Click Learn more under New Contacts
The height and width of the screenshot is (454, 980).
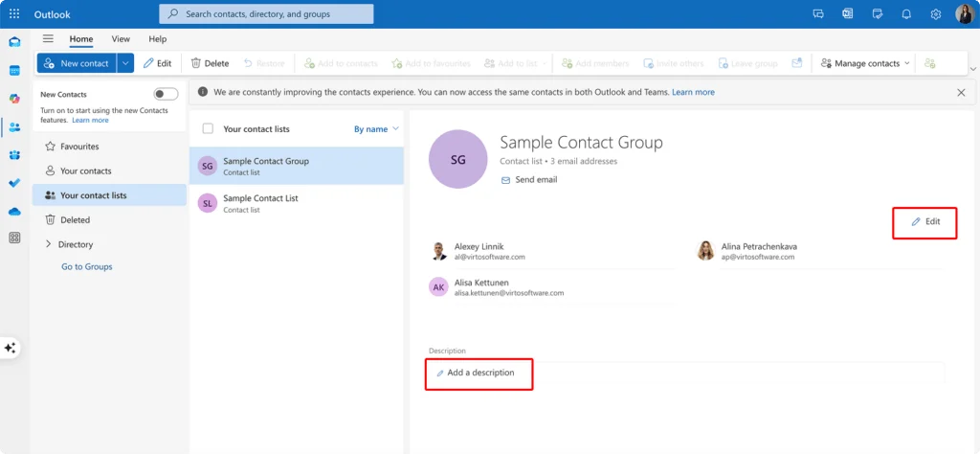pyautogui.click(x=90, y=120)
